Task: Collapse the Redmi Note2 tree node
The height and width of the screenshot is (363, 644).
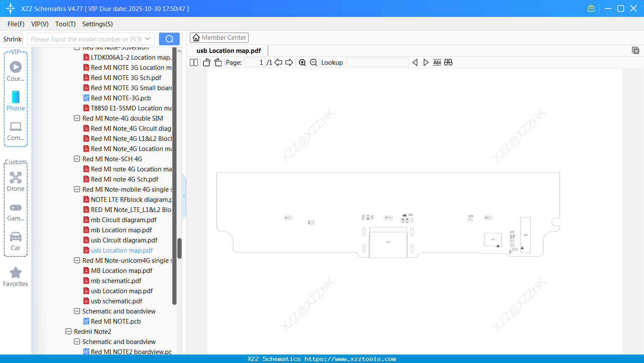Action: point(69,331)
